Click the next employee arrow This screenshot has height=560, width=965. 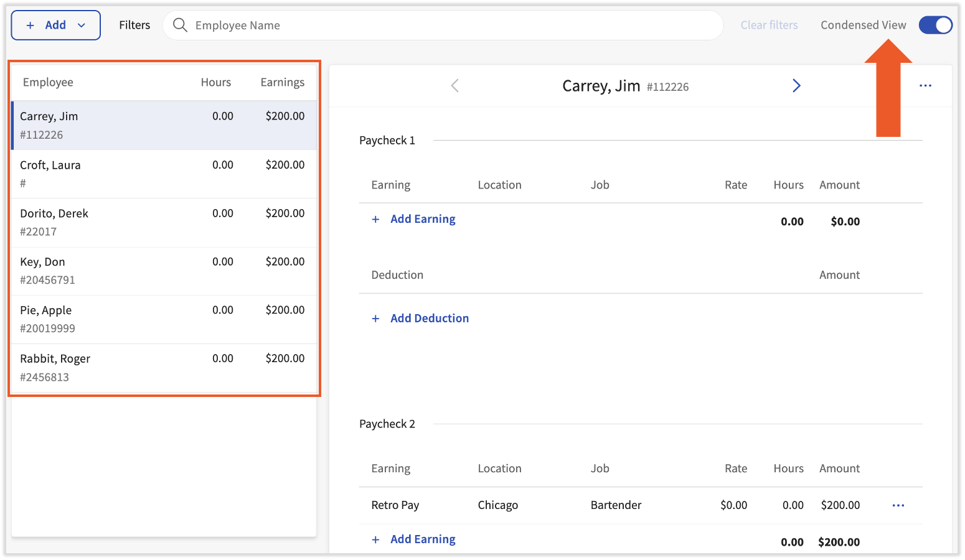(796, 86)
